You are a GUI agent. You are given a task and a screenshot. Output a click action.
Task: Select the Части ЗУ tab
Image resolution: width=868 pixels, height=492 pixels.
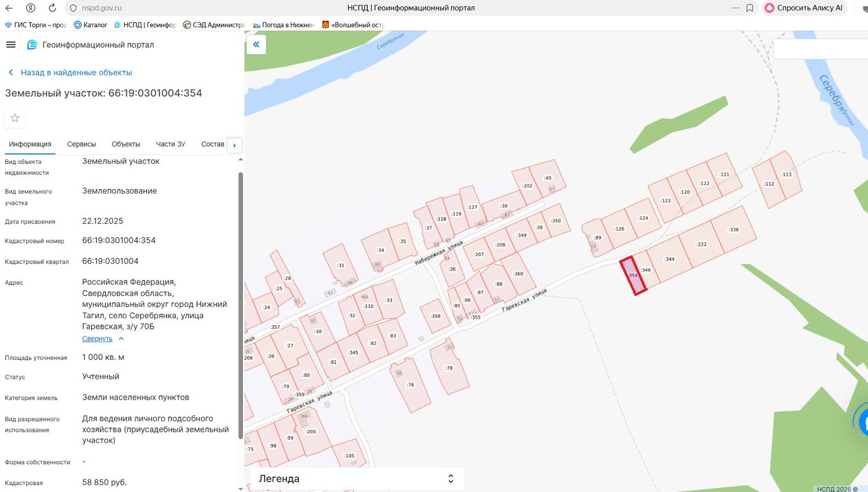(x=170, y=144)
